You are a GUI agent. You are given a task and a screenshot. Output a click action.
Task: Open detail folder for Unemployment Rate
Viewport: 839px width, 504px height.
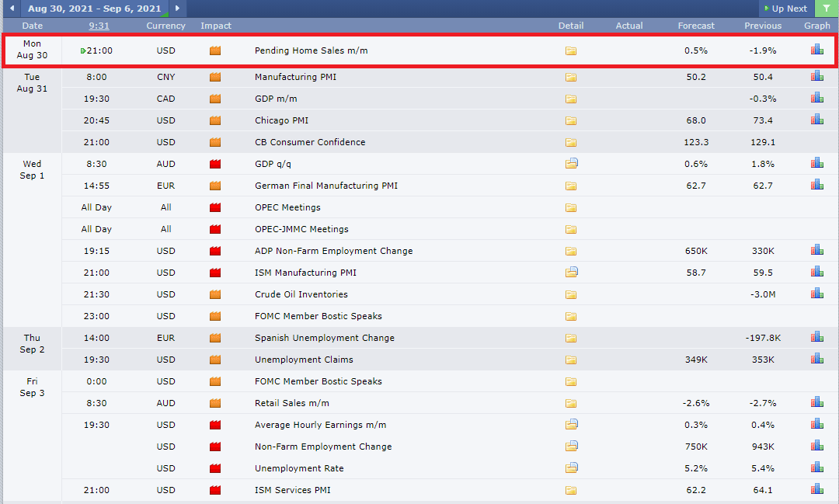(572, 468)
